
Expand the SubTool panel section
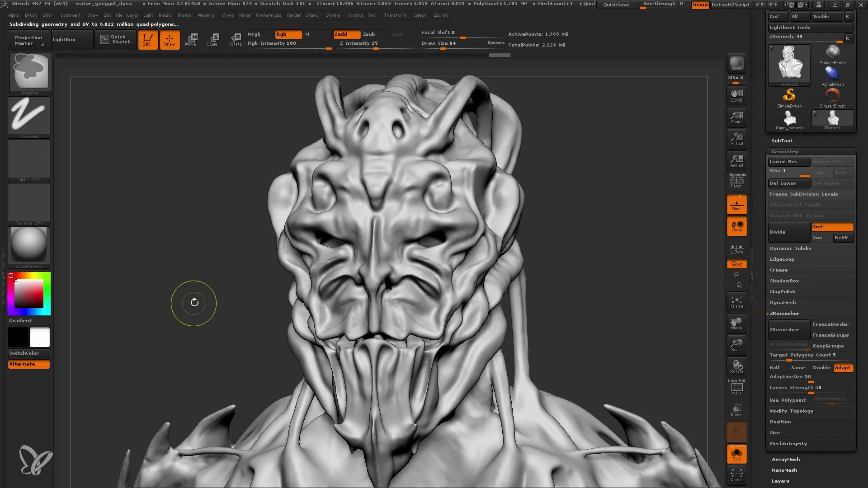(782, 140)
